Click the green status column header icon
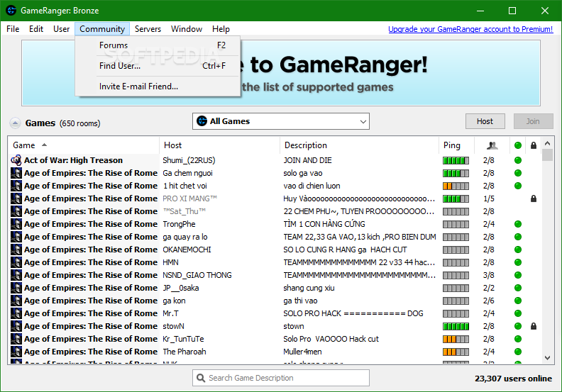The image size is (562, 392). pyautogui.click(x=517, y=145)
